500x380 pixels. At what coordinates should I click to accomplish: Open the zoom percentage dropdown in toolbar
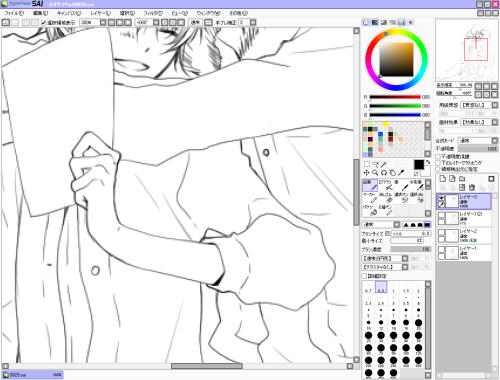103,23
